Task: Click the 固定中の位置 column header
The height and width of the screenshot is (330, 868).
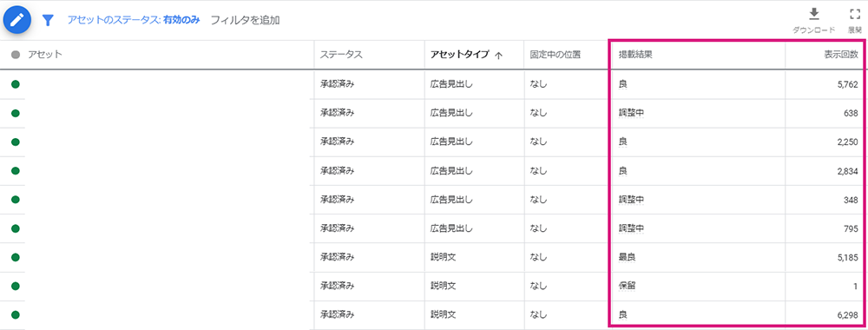Action: click(x=555, y=55)
